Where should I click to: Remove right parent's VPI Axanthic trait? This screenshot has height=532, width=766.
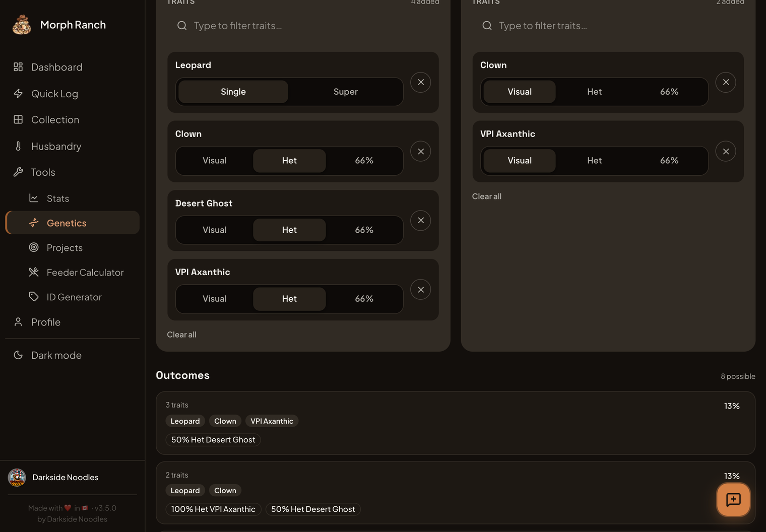coord(726,151)
